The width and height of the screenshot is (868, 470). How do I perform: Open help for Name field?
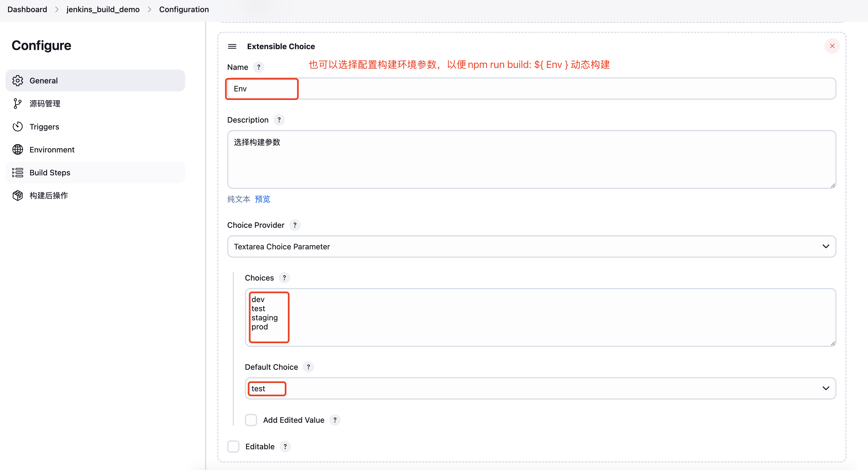pyautogui.click(x=258, y=67)
